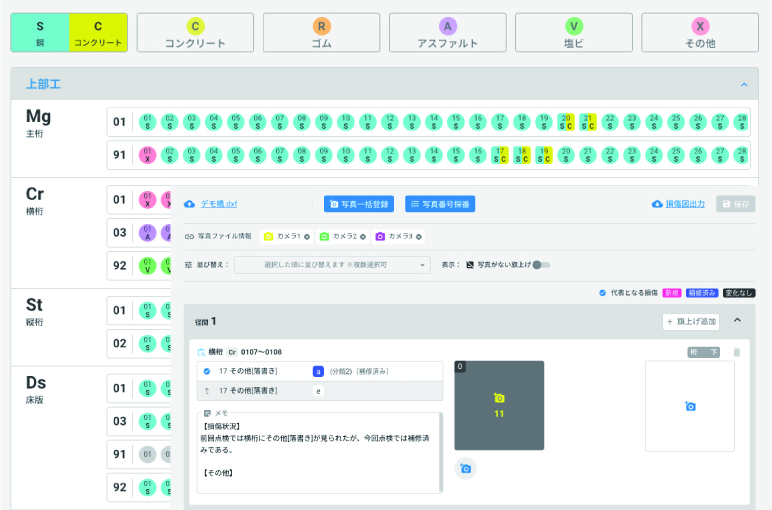Select the アスファルト material tab
The image size is (772, 510).
447,33
